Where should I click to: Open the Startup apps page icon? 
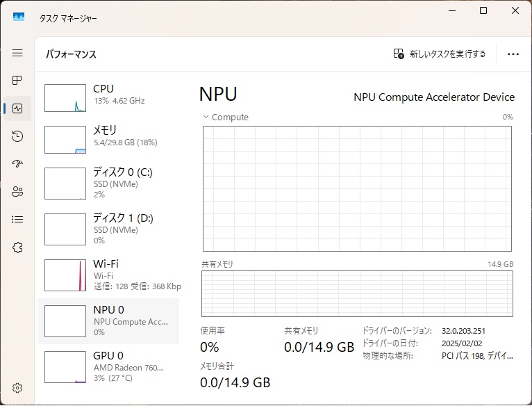click(17, 164)
